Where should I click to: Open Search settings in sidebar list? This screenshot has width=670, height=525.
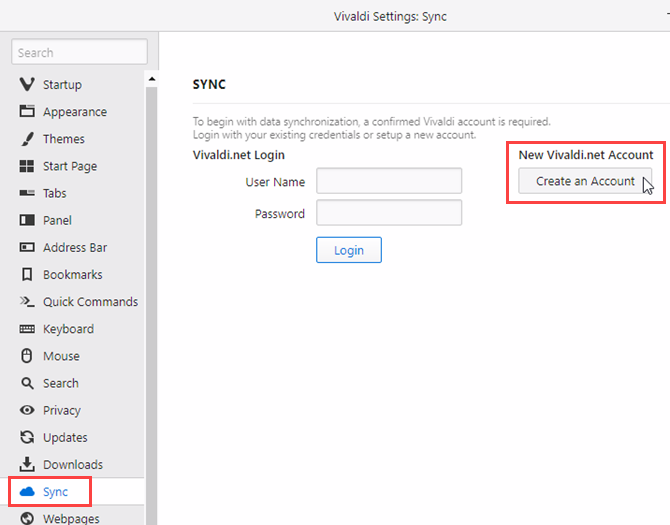[72, 383]
